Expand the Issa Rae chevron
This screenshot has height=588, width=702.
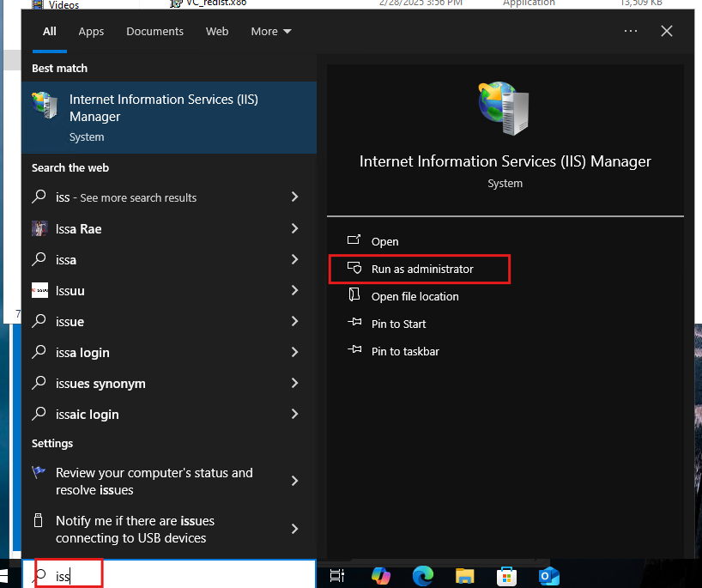tap(294, 228)
